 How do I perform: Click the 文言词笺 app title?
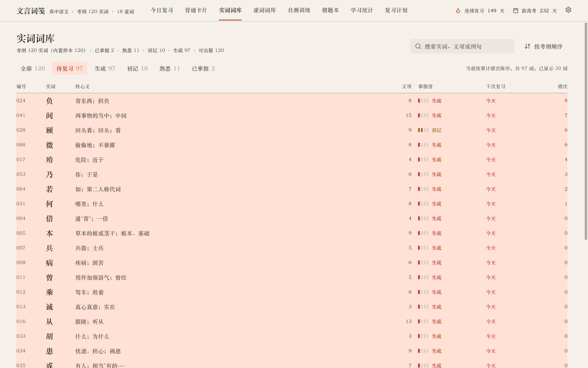31,11
